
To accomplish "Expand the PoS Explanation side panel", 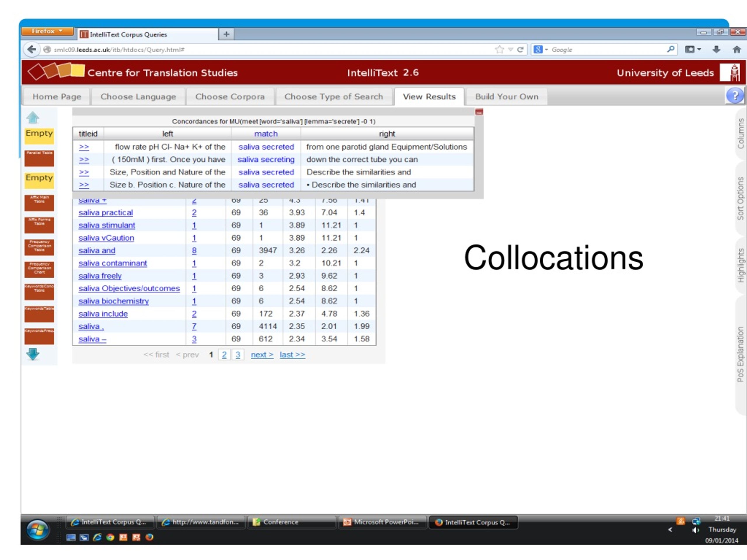I will click(x=740, y=354).
